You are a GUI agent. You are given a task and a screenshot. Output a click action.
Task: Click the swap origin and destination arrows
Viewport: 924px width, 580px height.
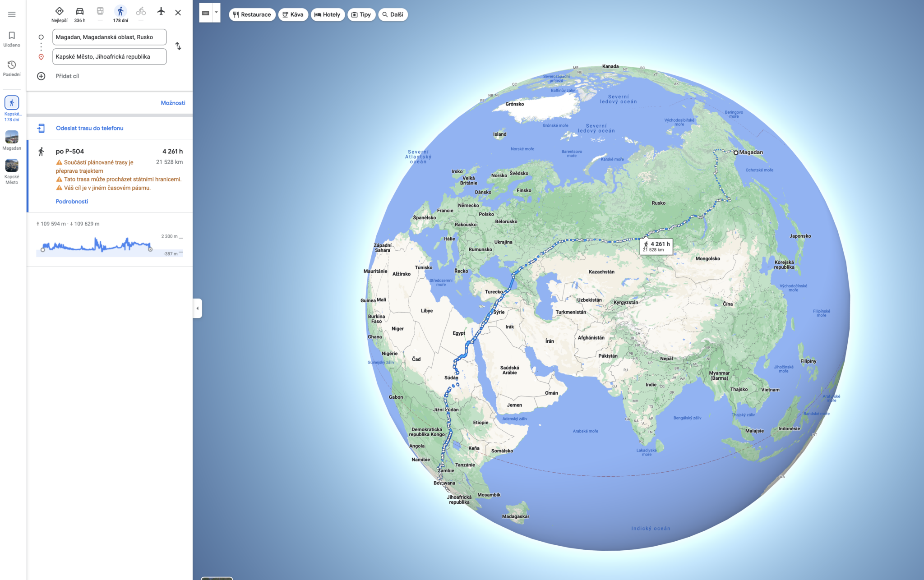pos(179,46)
